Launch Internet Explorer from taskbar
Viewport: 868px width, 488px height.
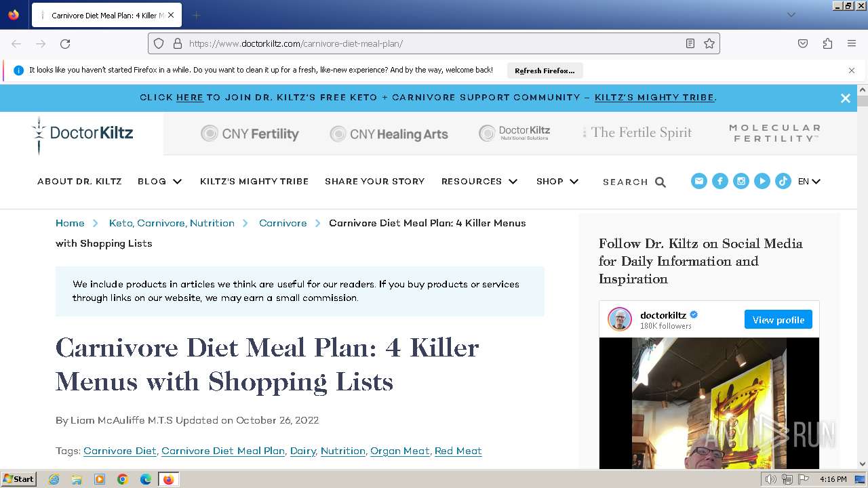coord(54,479)
